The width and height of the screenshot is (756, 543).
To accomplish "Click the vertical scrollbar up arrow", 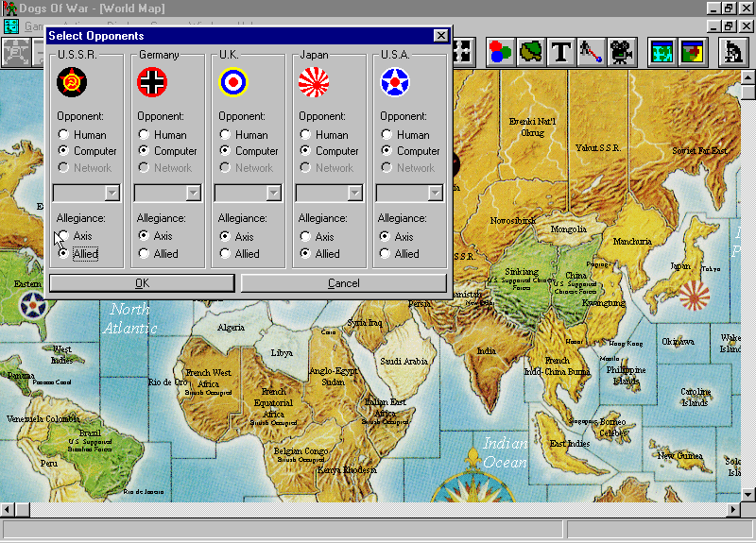I will click(x=747, y=77).
